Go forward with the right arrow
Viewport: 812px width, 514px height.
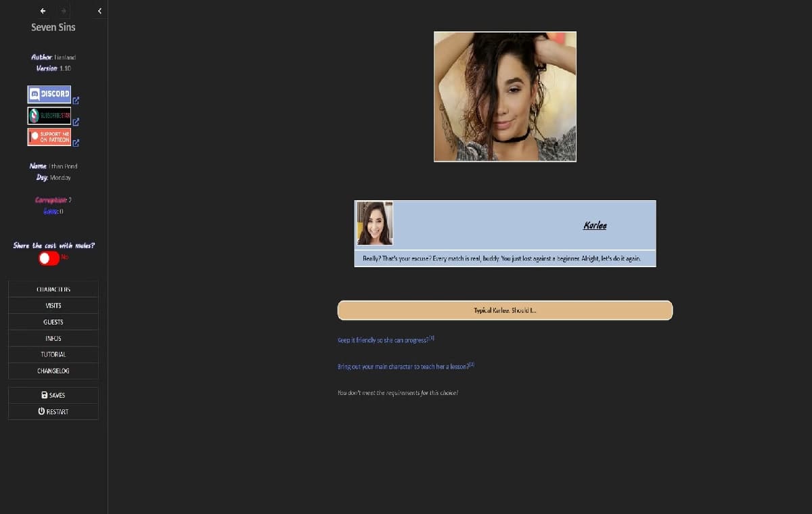click(x=63, y=11)
